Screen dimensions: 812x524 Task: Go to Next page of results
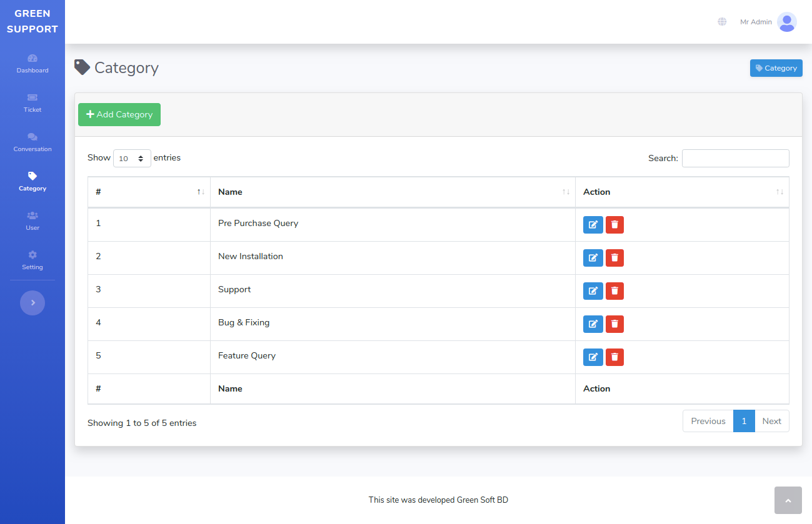click(x=771, y=421)
